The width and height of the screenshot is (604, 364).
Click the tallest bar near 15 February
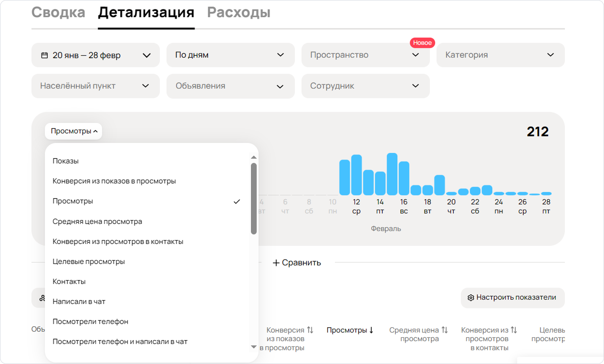392,174
